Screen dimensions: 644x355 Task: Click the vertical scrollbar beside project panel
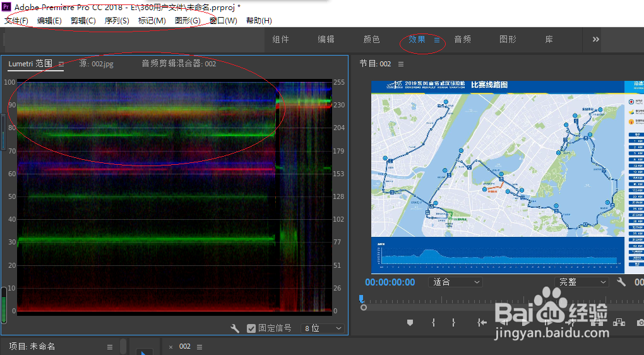(123, 347)
